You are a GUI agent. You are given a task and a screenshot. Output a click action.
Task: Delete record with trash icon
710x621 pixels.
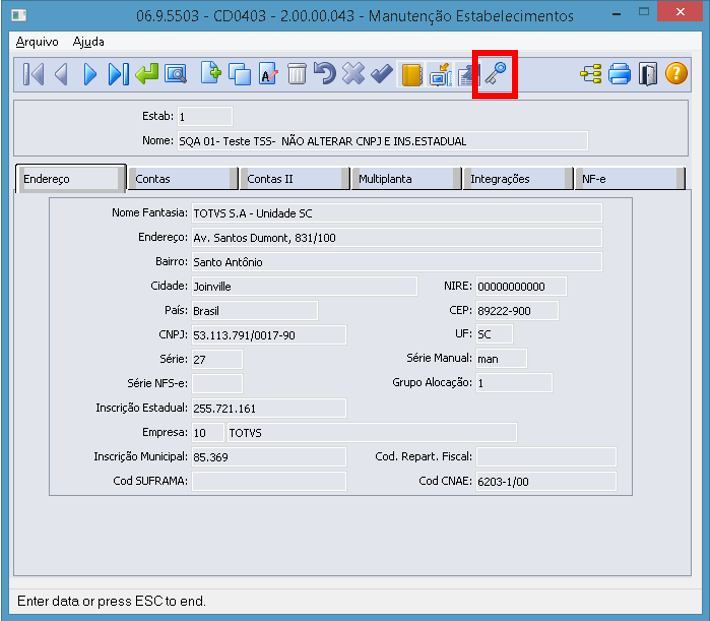(297, 74)
